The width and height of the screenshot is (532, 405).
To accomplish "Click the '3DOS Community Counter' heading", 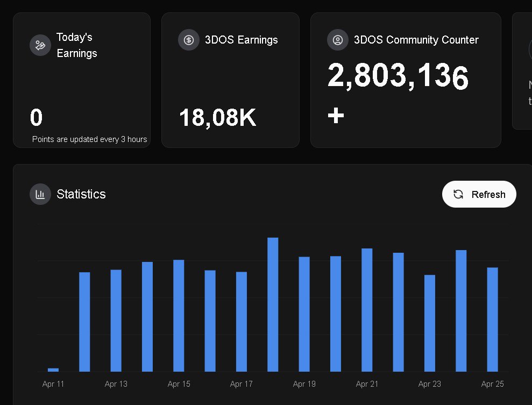I will 416,40.
